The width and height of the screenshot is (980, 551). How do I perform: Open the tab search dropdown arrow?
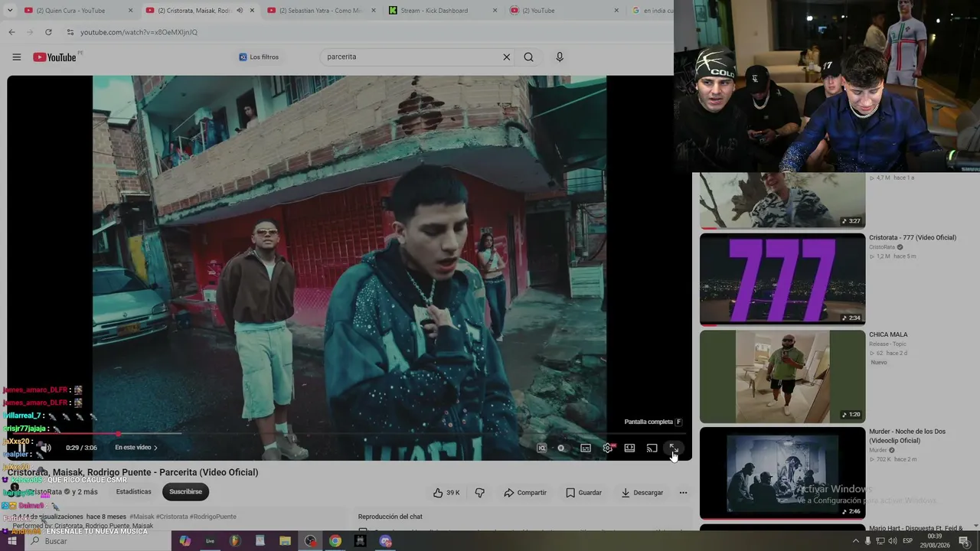[11, 11]
